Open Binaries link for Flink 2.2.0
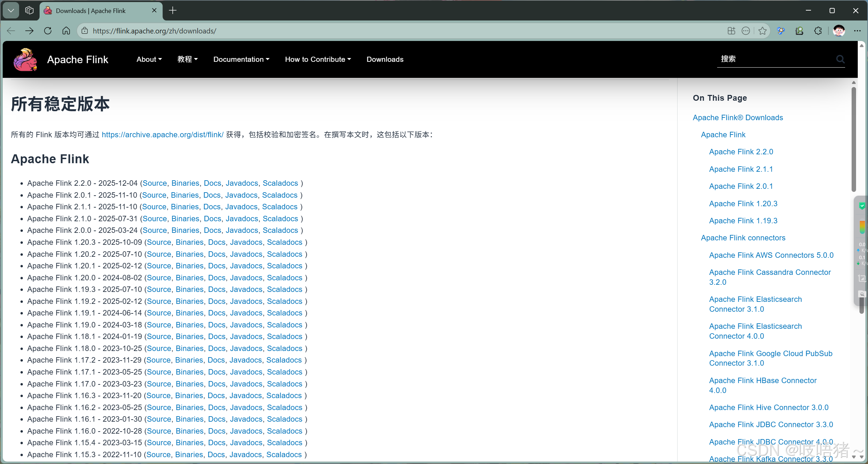This screenshot has width=868, height=464. (x=185, y=183)
